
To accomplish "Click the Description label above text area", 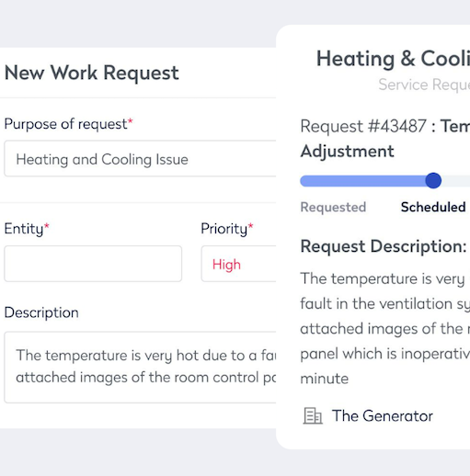I will tap(41, 312).
